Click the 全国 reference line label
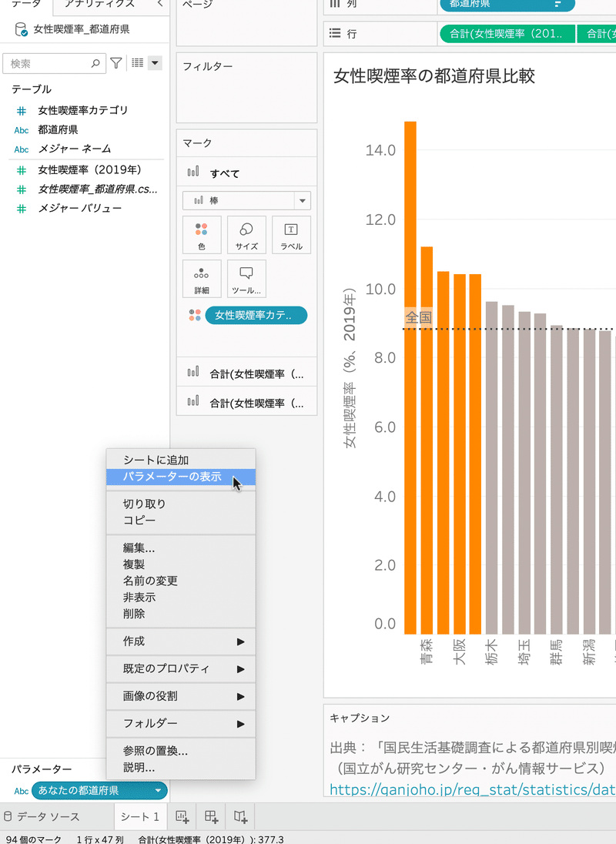Image resolution: width=616 pixels, height=844 pixels. (x=419, y=317)
